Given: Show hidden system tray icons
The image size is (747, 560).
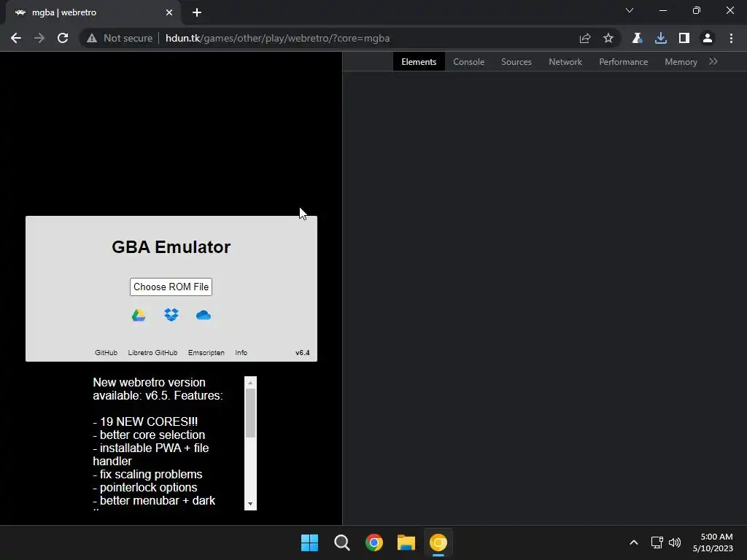Looking at the screenshot, I should [x=634, y=542].
